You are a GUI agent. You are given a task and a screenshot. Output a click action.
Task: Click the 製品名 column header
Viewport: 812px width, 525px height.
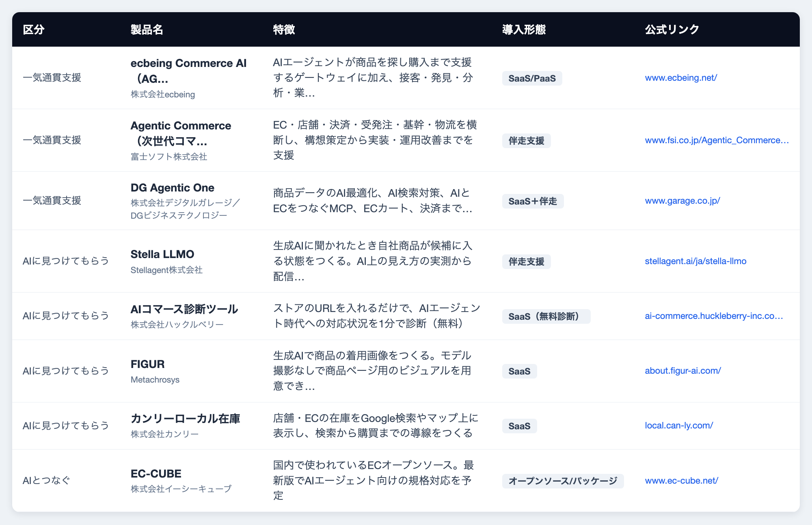point(147,30)
